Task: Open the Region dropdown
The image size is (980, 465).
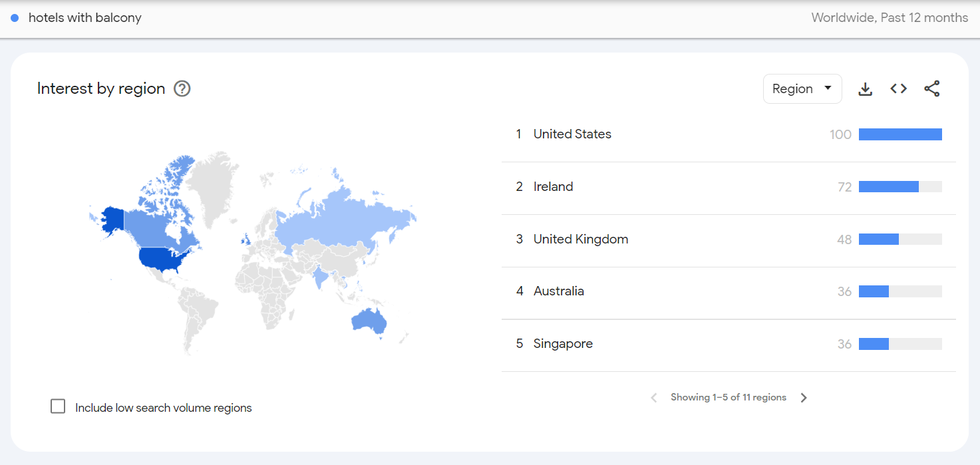Action: click(x=802, y=89)
